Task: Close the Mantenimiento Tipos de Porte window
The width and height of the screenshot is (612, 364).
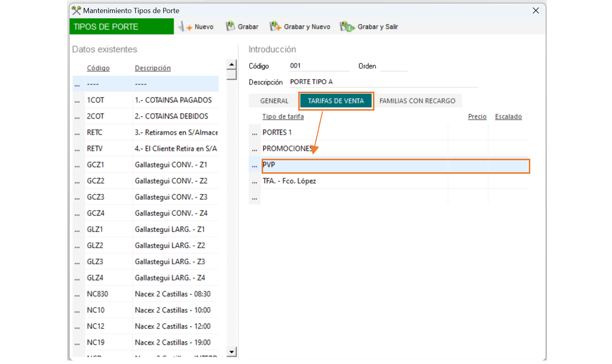Action: (536, 11)
